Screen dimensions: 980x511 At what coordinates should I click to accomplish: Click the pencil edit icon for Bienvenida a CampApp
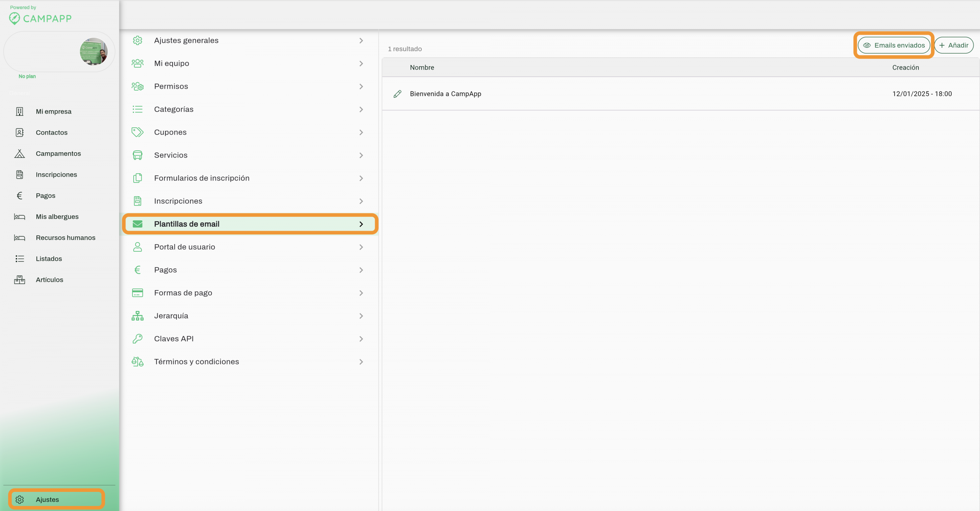397,94
